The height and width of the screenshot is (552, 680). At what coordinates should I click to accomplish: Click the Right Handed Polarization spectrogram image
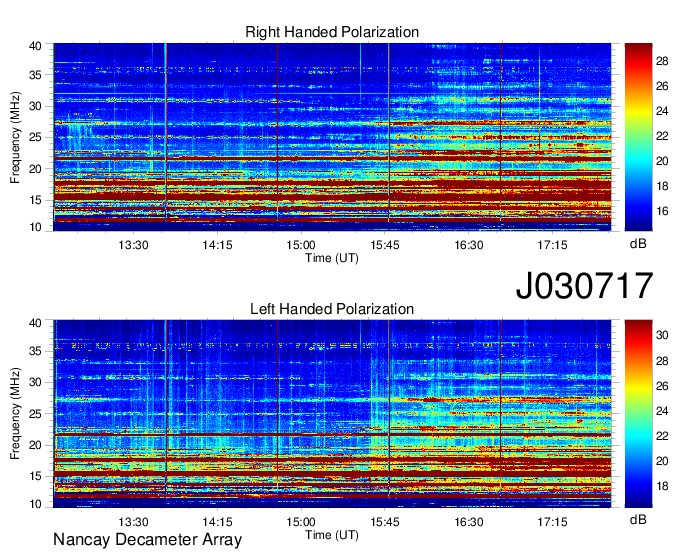(332, 137)
